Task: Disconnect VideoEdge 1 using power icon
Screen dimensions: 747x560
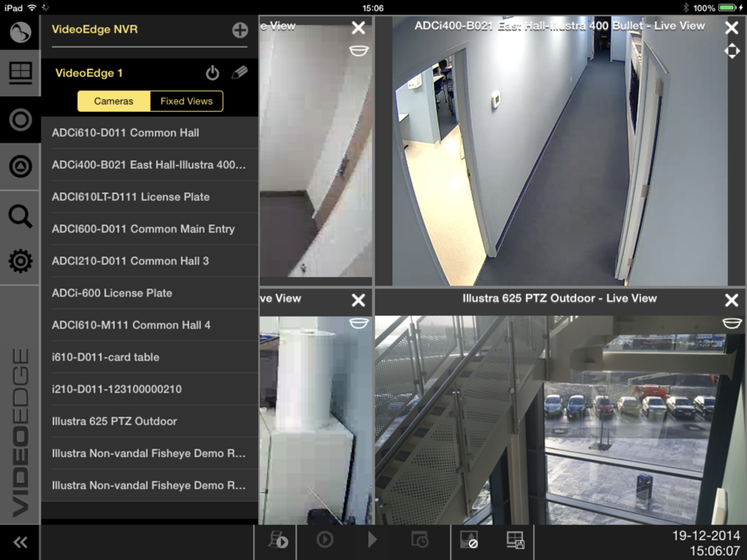Action: [x=212, y=73]
